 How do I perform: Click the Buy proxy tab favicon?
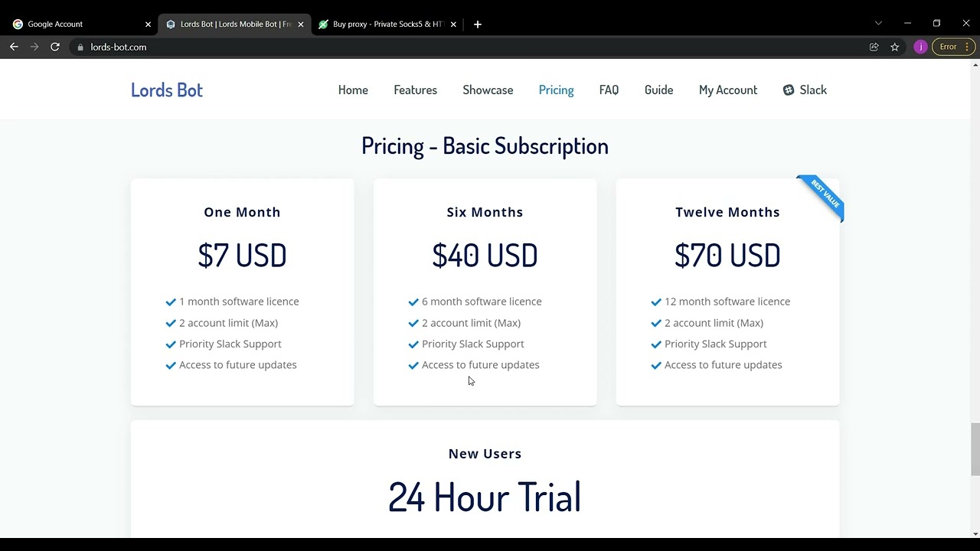pyautogui.click(x=323, y=24)
